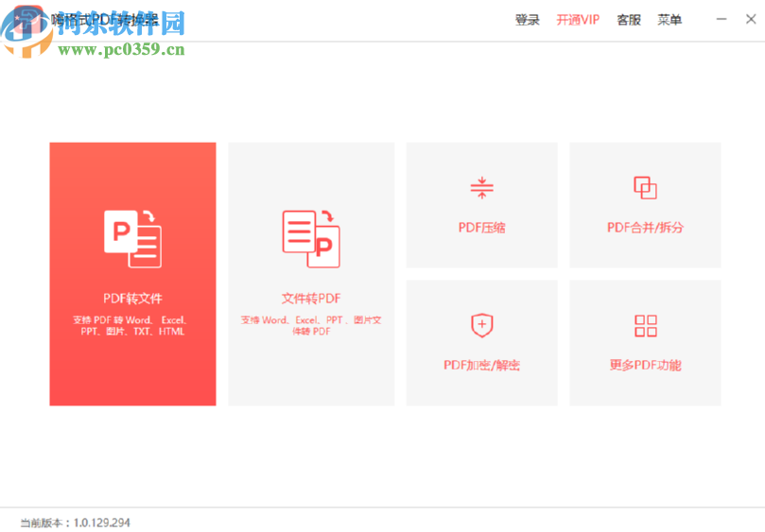Click the description under PDF转文件
Screen dimensions: 765x532
[x=131, y=326]
